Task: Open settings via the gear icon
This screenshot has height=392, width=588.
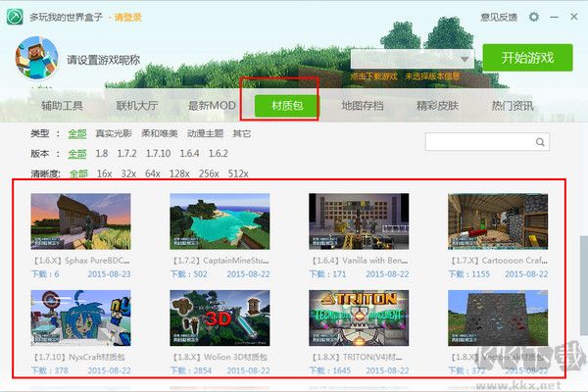Action: [x=534, y=17]
